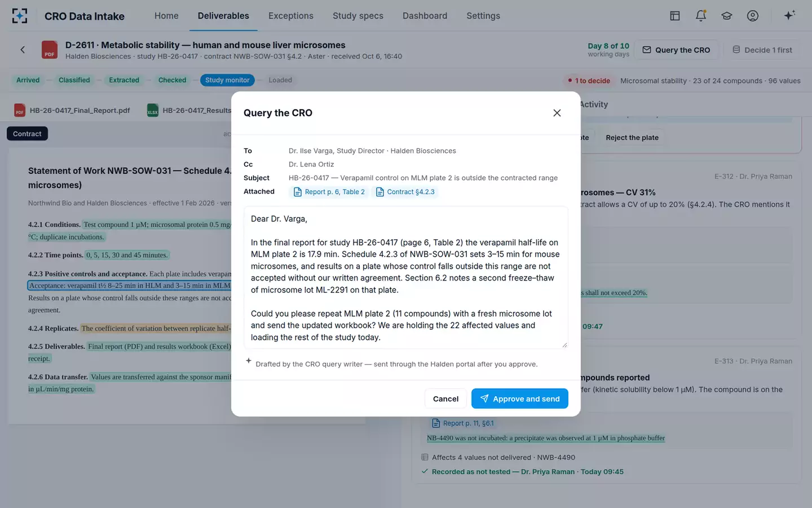Open the graduation cap help icon
The height and width of the screenshot is (508, 812).
click(727, 16)
